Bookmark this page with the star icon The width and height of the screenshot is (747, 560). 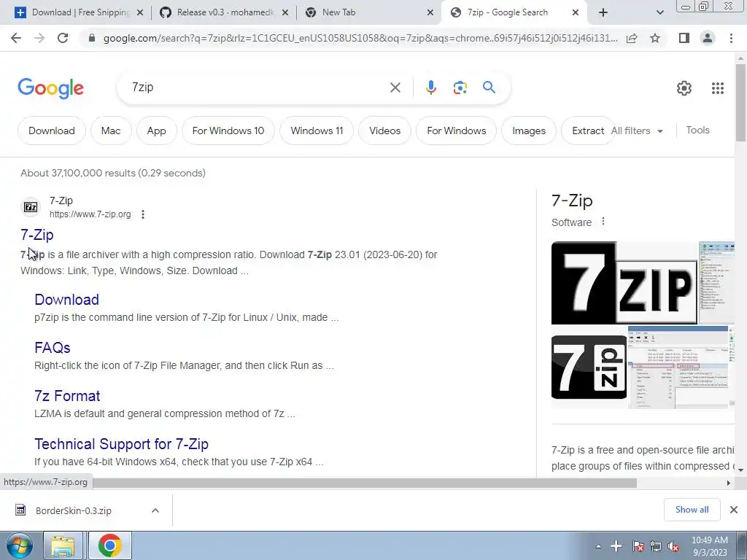point(655,38)
